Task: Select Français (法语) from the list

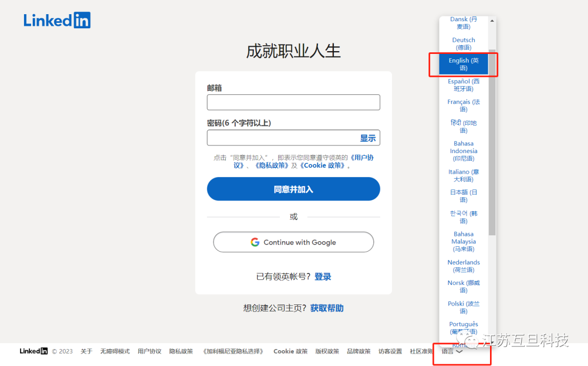Action: 463,106
